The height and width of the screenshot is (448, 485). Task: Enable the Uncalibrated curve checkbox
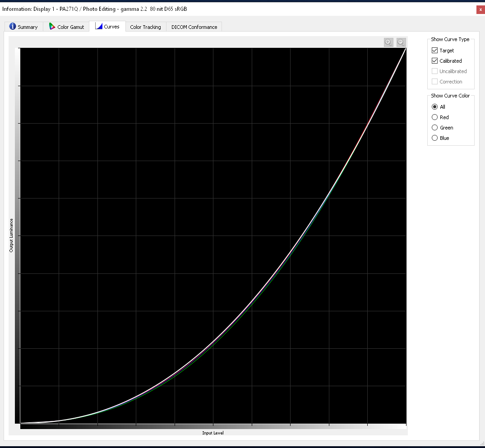click(x=435, y=71)
